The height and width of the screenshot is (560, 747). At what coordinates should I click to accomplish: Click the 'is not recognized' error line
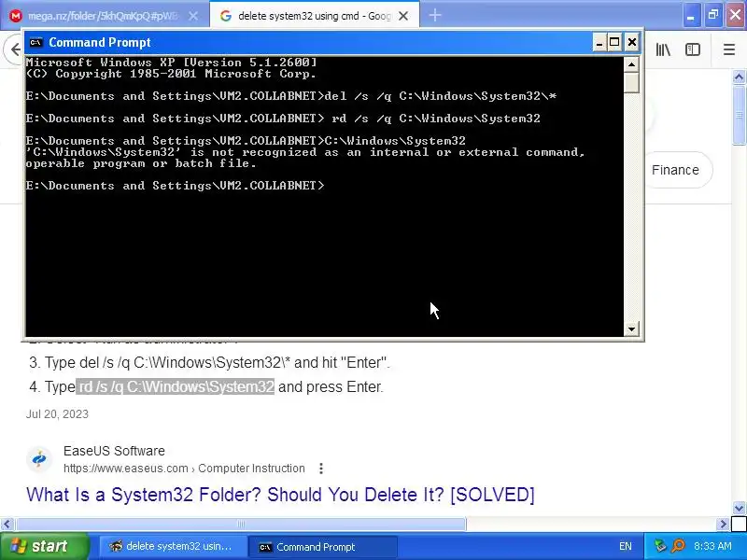305,152
